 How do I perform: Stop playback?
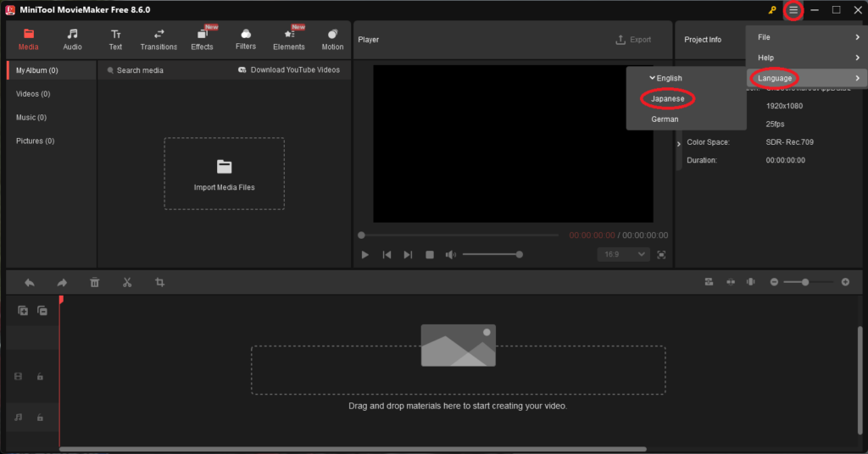click(x=430, y=255)
